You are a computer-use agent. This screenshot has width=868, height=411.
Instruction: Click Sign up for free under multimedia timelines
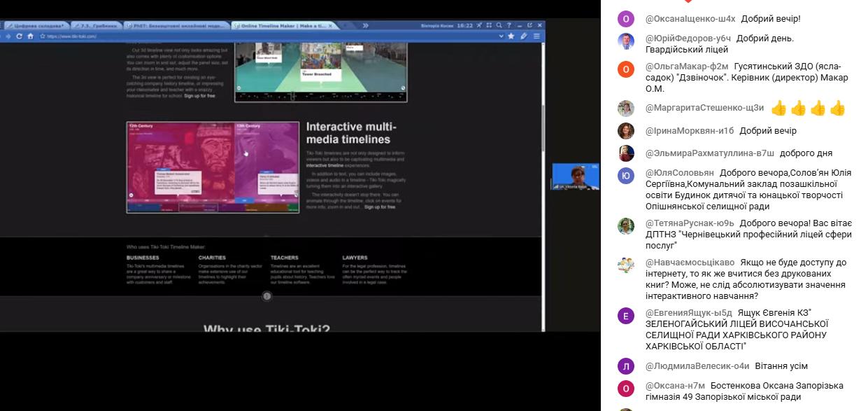(x=380, y=207)
